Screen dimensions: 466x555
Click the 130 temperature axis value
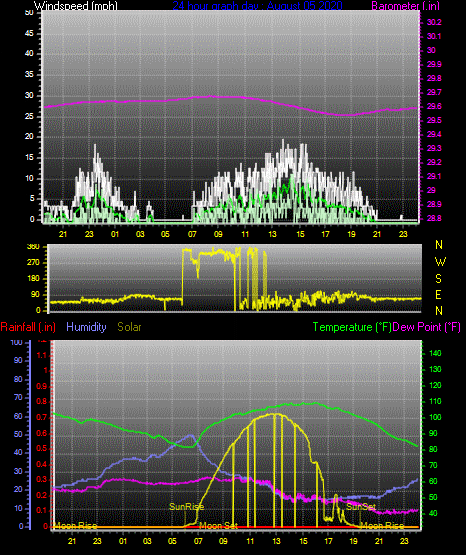[435, 370]
